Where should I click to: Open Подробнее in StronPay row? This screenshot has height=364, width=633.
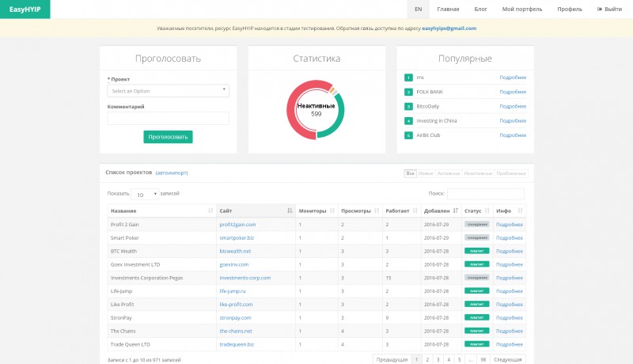pos(509,317)
